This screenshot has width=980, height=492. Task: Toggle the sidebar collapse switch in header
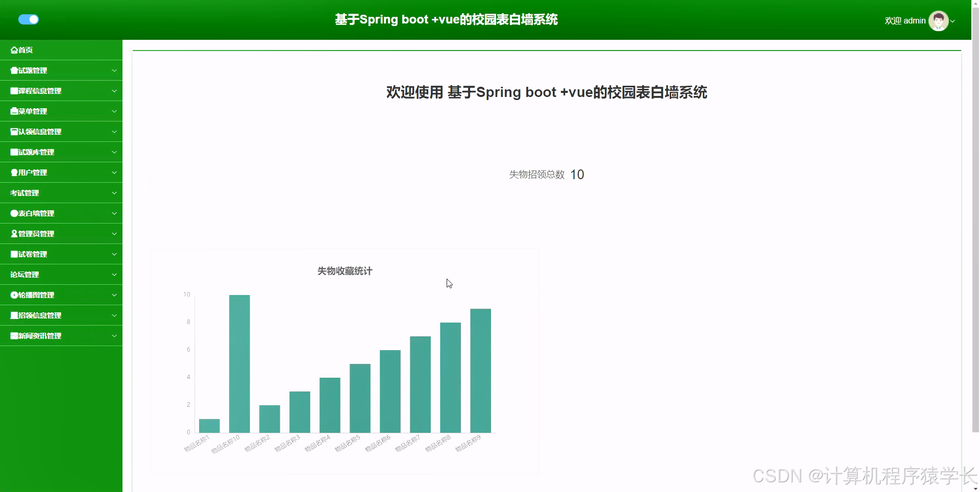pos(29,19)
